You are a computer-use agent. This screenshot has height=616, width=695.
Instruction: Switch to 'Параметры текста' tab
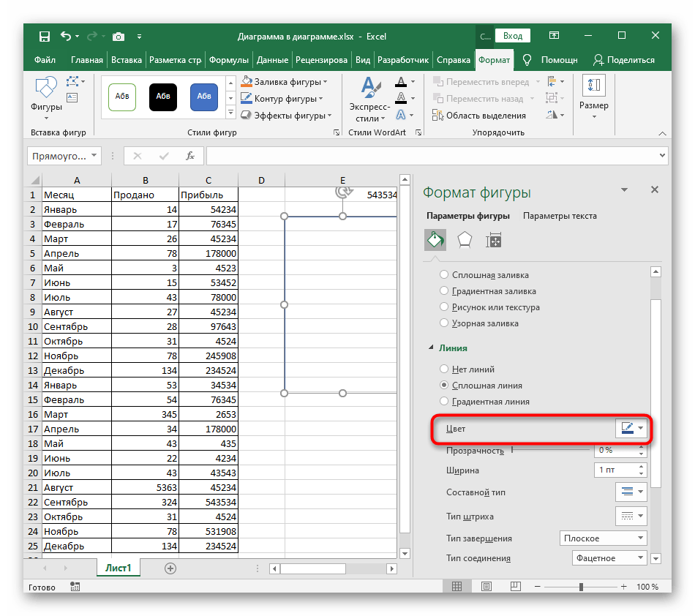[560, 216]
